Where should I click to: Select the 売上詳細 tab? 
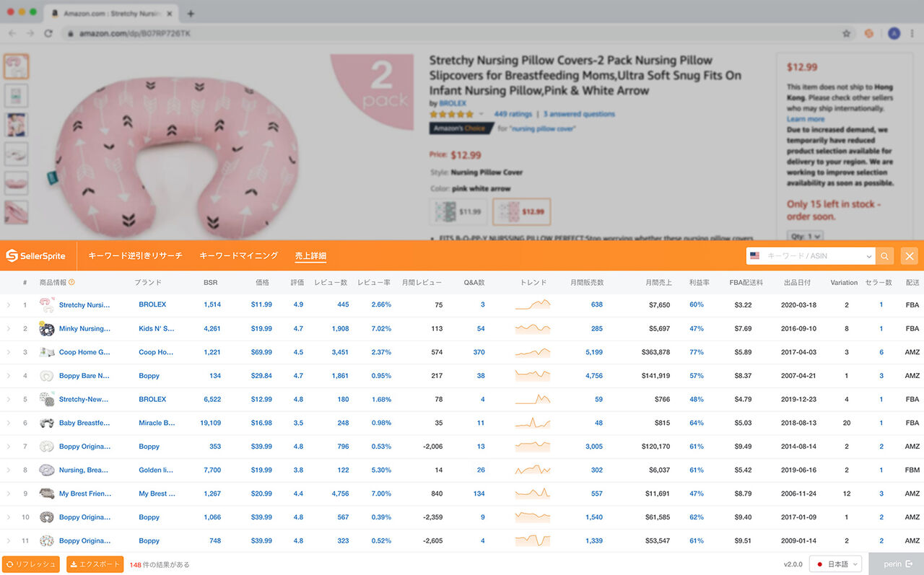point(310,255)
